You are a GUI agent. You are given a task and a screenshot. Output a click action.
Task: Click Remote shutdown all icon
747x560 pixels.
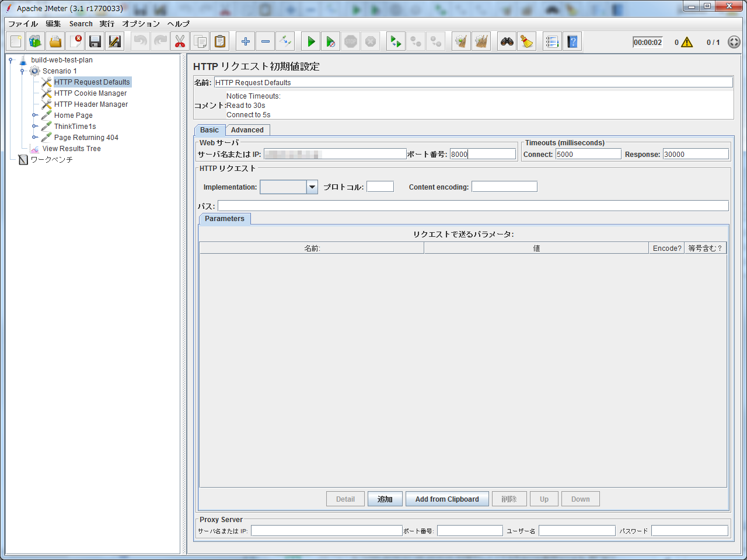436,41
